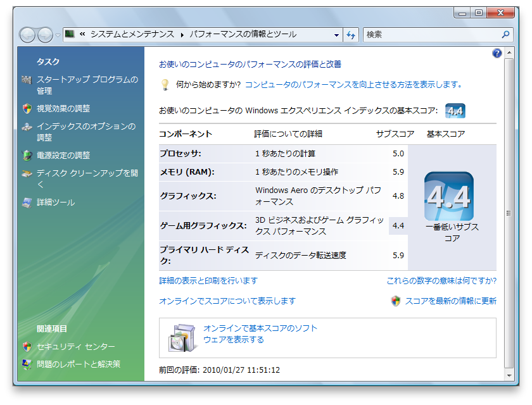The height and width of the screenshot is (405, 532).
Task: Expand the システムとメンテナンス breadcrumb arrow
Action: 182,35
